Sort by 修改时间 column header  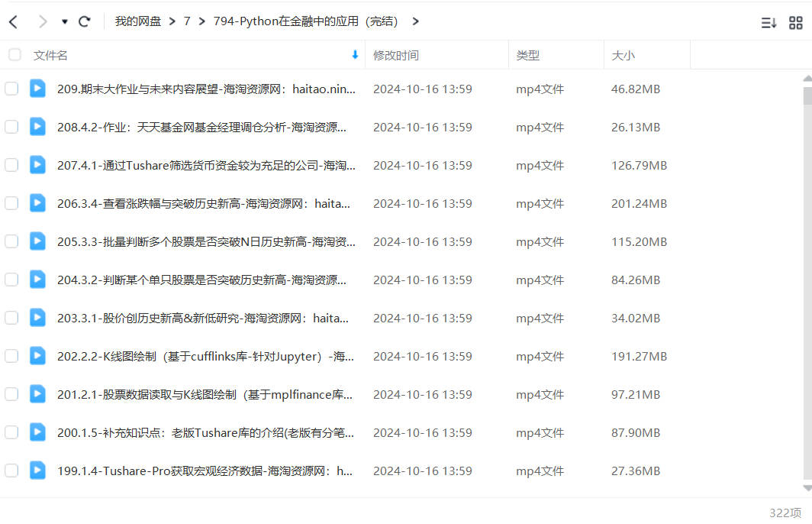click(x=395, y=56)
